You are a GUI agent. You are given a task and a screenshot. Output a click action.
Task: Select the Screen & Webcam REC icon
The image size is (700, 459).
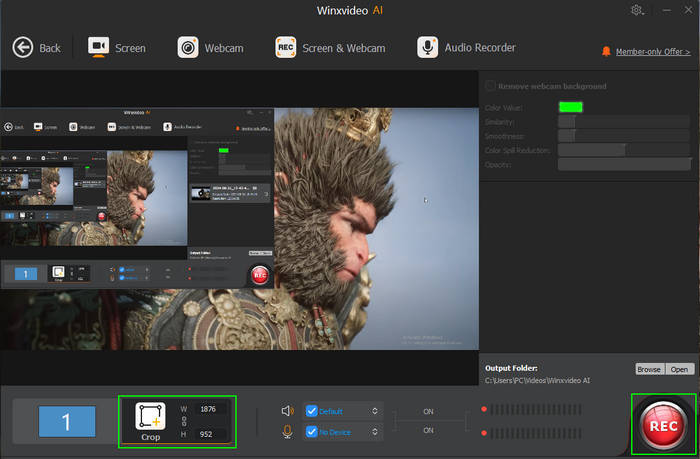coord(285,47)
